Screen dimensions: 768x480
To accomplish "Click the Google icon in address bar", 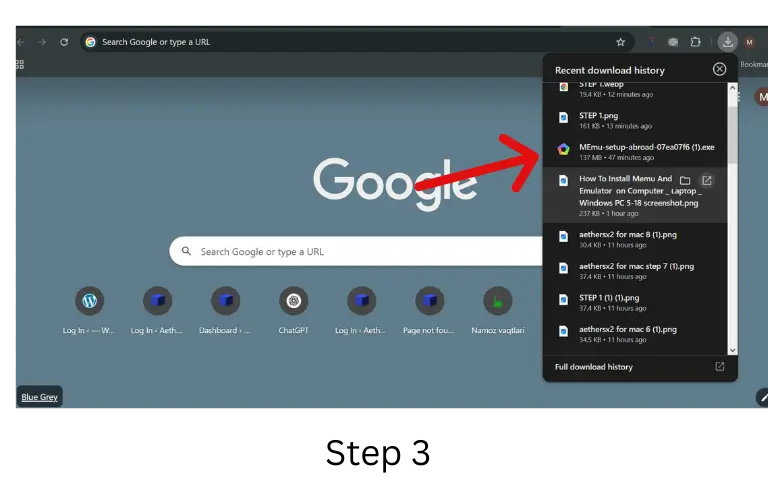I will click(90, 42).
